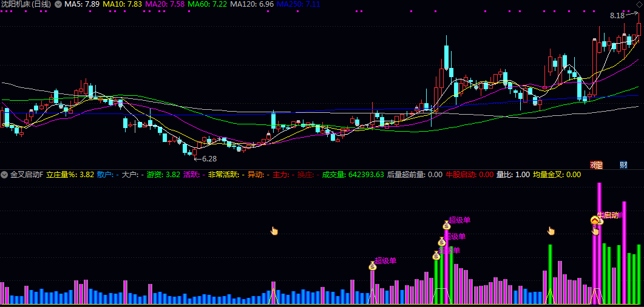Screen dimensions: 644x307
Task: Click the isolated 超级单 money bag icon
Action: tap(373, 266)
